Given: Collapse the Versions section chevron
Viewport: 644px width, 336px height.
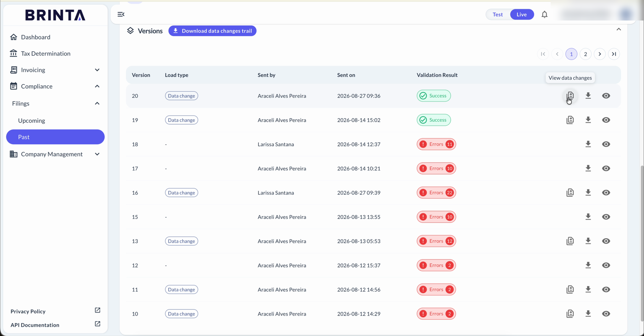Looking at the screenshot, I should pos(619,30).
